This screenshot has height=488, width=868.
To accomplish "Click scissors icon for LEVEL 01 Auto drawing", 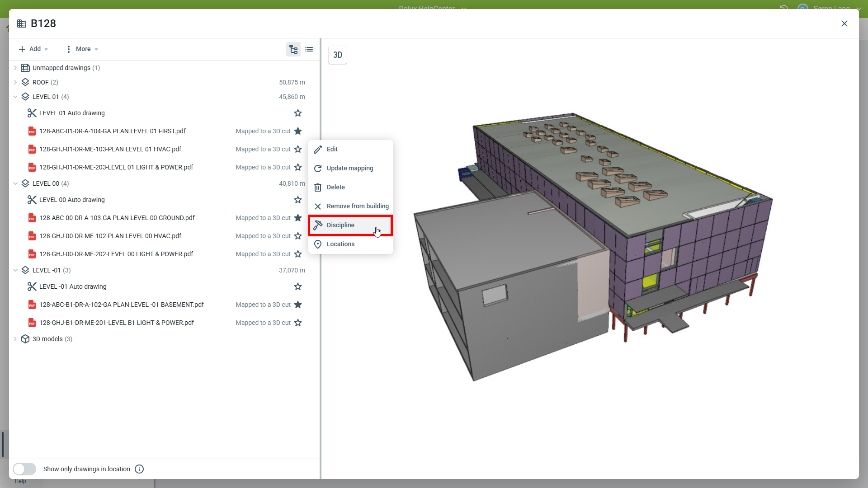I will pyautogui.click(x=32, y=113).
